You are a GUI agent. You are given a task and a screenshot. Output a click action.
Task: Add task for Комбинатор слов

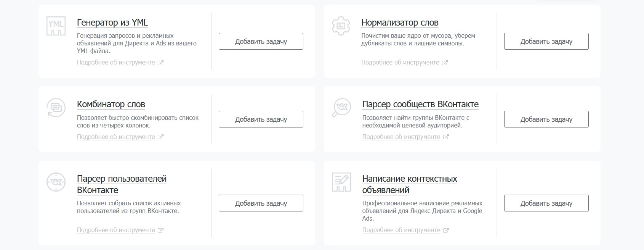click(x=261, y=119)
